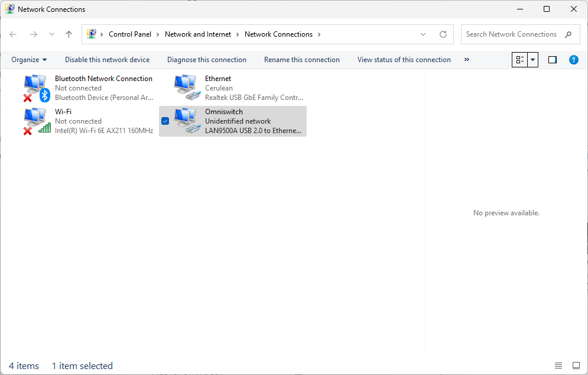Image resolution: width=588 pixels, height=375 pixels.
Task: Open the address bar history dropdown
Action: [x=423, y=34]
